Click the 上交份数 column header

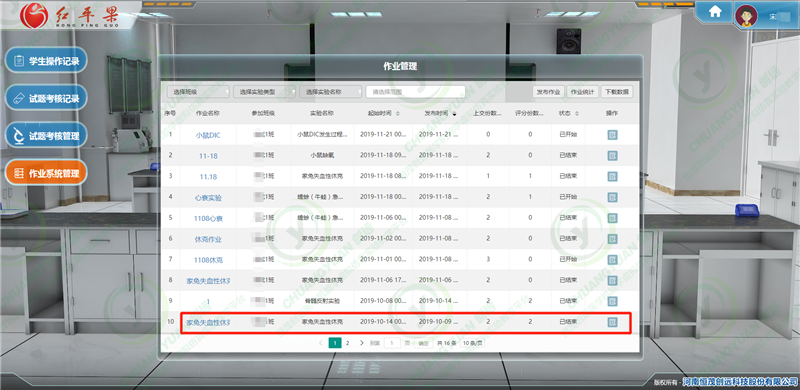click(x=488, y=113)
